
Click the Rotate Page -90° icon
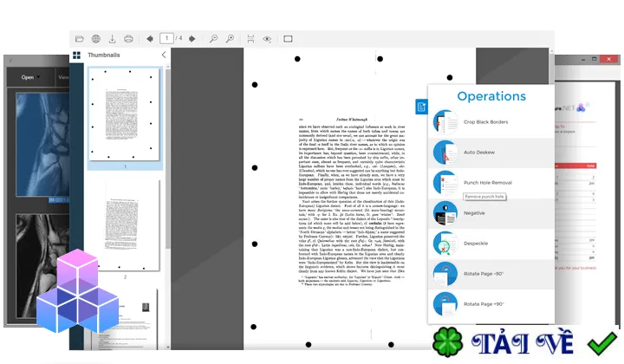(x=445, y=274)
